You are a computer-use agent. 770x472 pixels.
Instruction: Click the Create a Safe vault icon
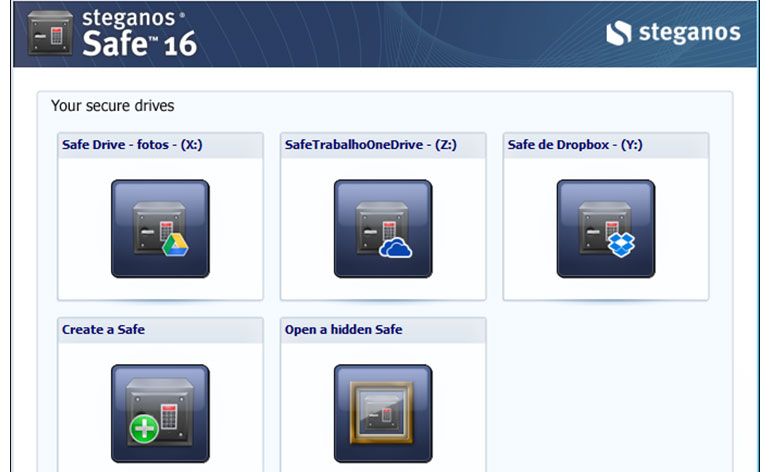click(x=160, y=412)
